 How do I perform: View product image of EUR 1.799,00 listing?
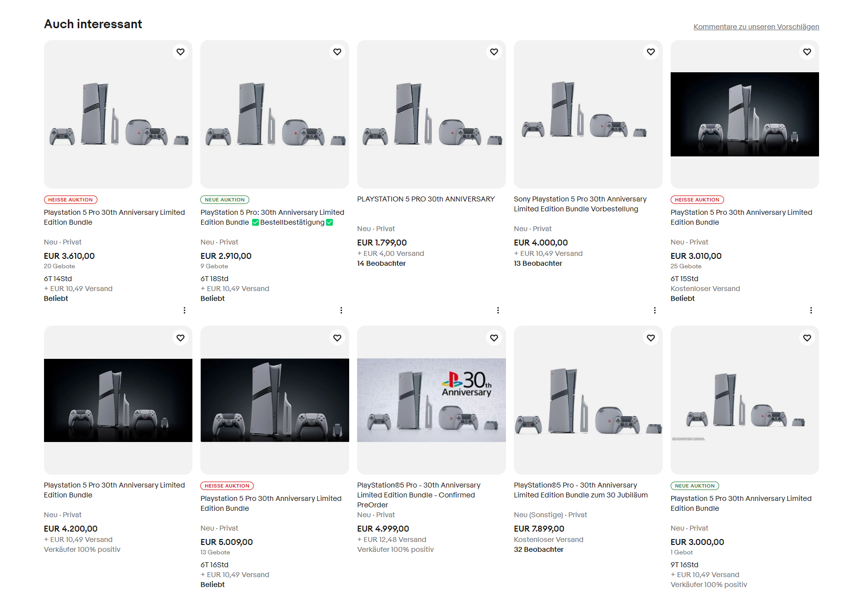(x=431, y=114)
